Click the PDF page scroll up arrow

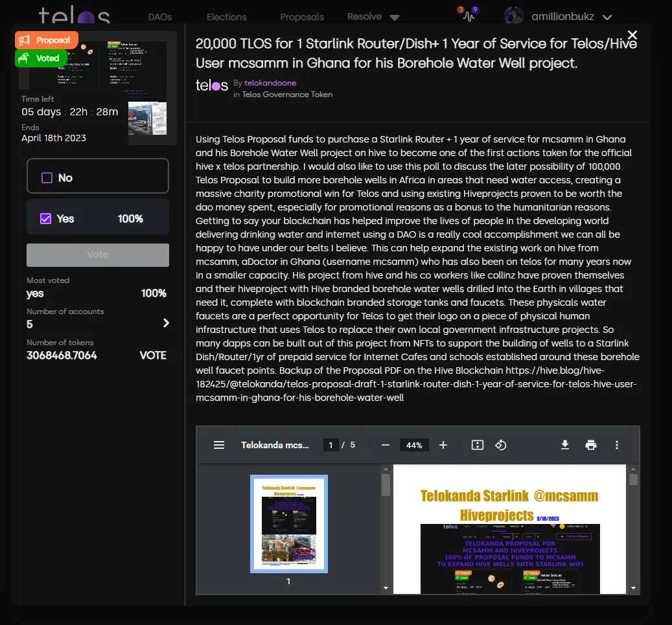point(633,469)
